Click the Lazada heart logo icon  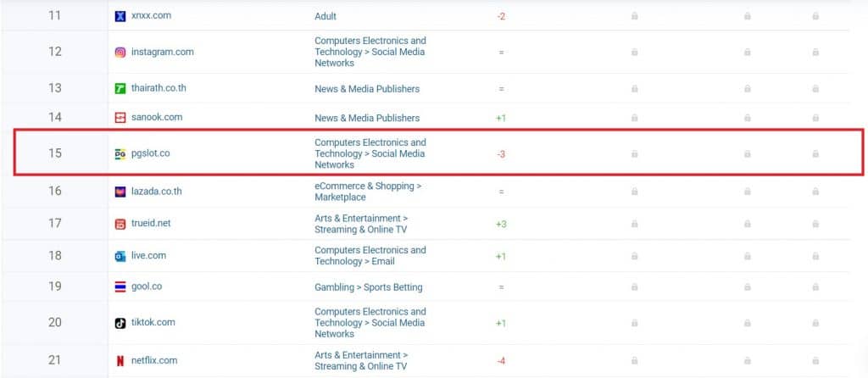coord(120,192)
